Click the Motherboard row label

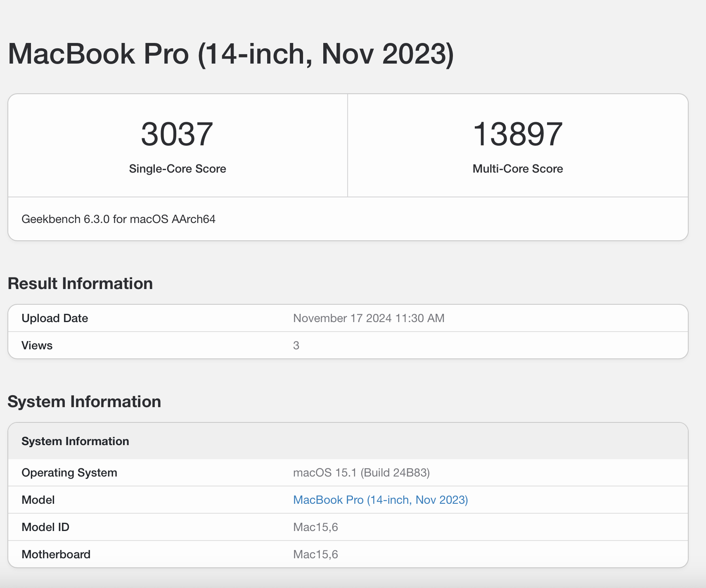coord(56,554)
